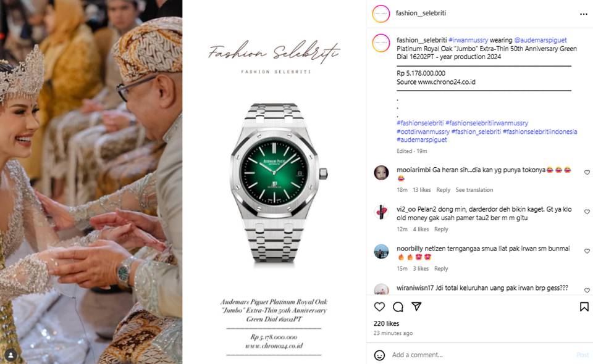Open the three-dot more options menu
The width and height of the screenshot is (593, 364).
click(x=584, y=14)
